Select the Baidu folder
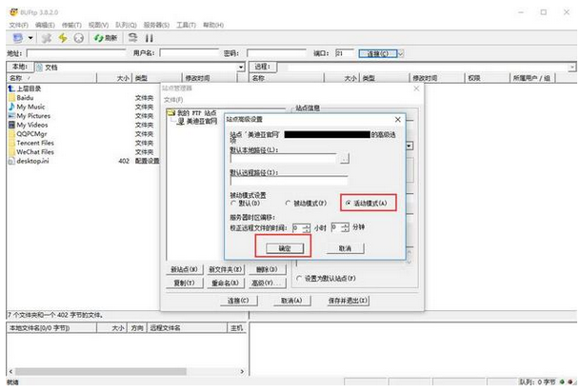Viewport: 581px width, 392px height. point(21,98)
